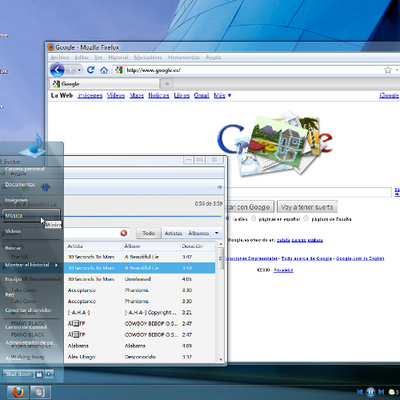Reload the page in Firefox
400x400 pixels.
(90, 70)
